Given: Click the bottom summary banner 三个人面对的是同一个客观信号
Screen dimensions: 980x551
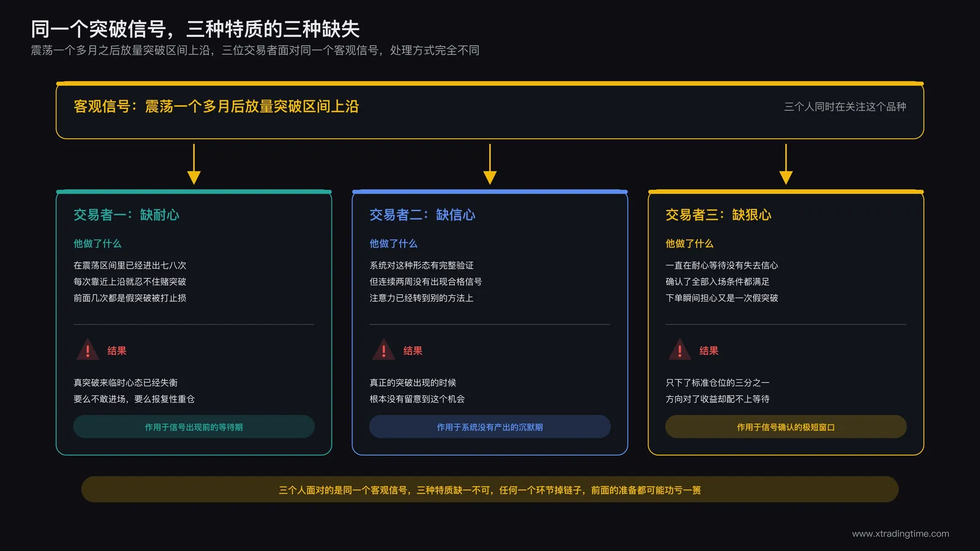Looking at the screenshot, I should (x=490, y=490).
